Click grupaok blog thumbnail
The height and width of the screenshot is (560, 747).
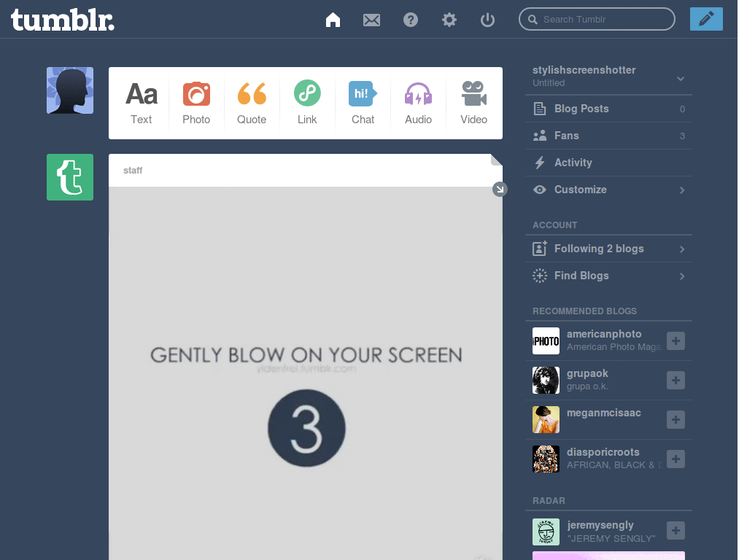(546, 380)
